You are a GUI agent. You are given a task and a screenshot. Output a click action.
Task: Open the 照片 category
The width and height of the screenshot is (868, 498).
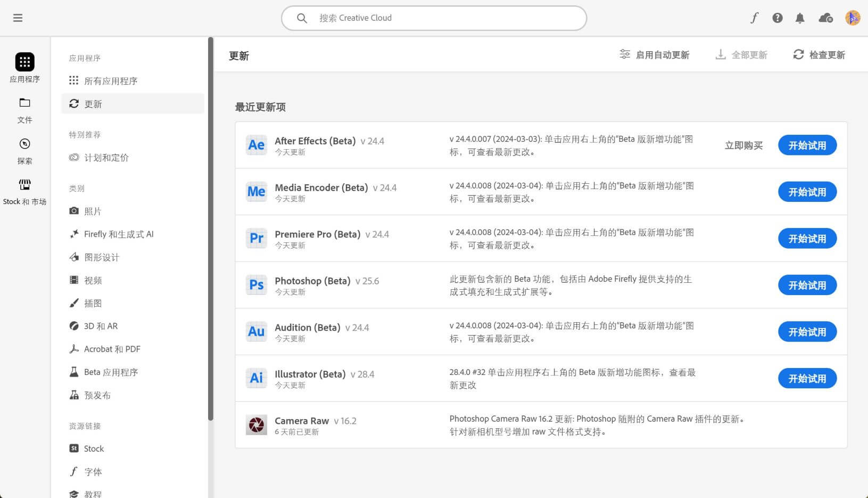pos(133,211)
